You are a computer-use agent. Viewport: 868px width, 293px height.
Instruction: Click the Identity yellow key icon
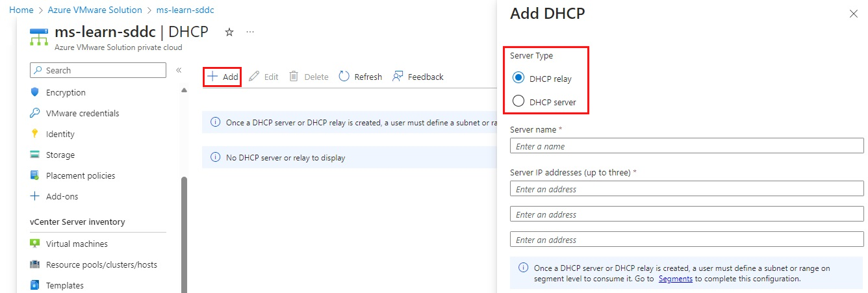click(35, 134)
